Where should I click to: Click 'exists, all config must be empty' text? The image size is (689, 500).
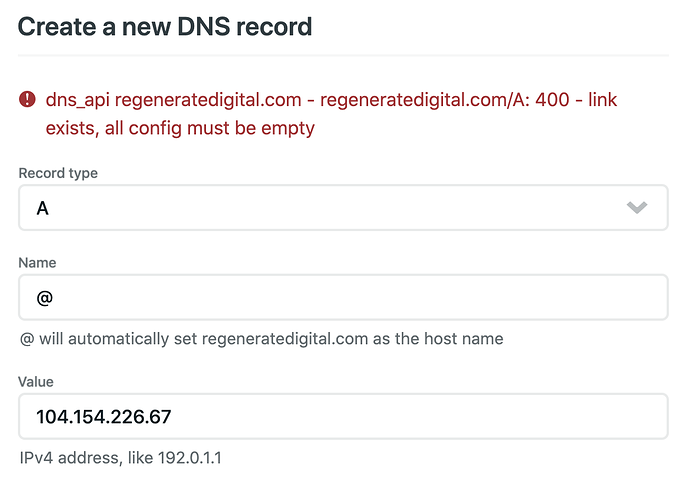180,128
